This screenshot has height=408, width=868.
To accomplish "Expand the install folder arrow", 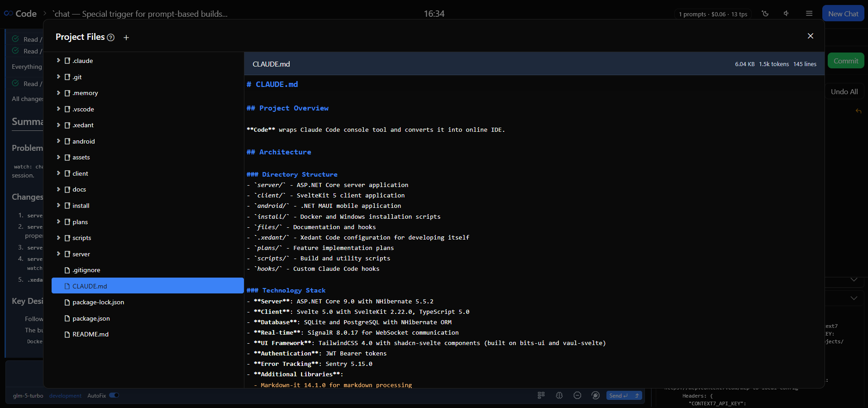I will pos(58,205).
